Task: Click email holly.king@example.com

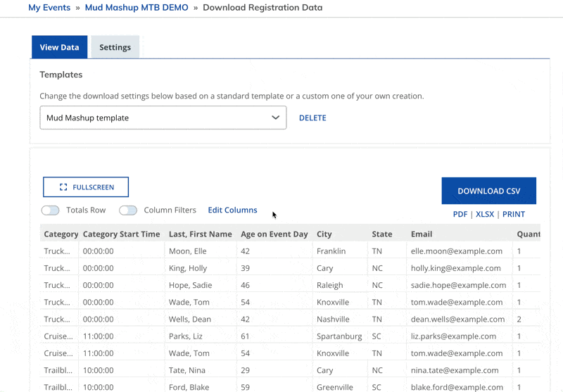Action: [x=455, y=268]
